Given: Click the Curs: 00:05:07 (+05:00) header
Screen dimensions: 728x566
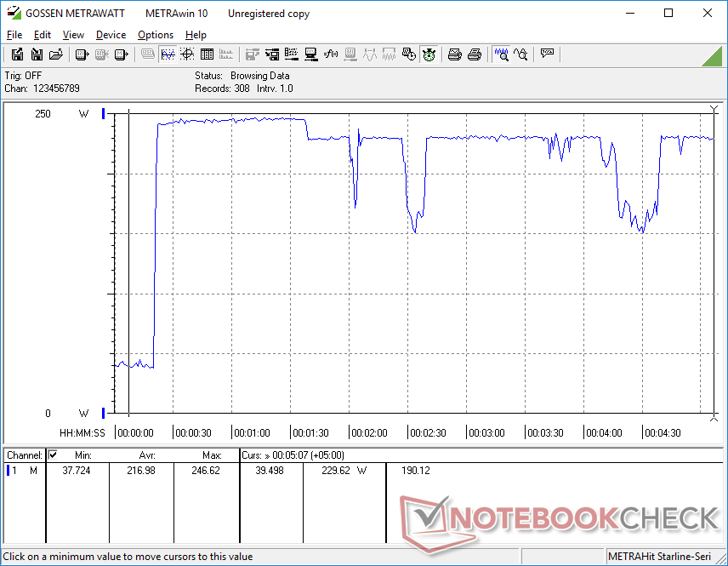Looking at the screenshot, I should tap(293, 455).
